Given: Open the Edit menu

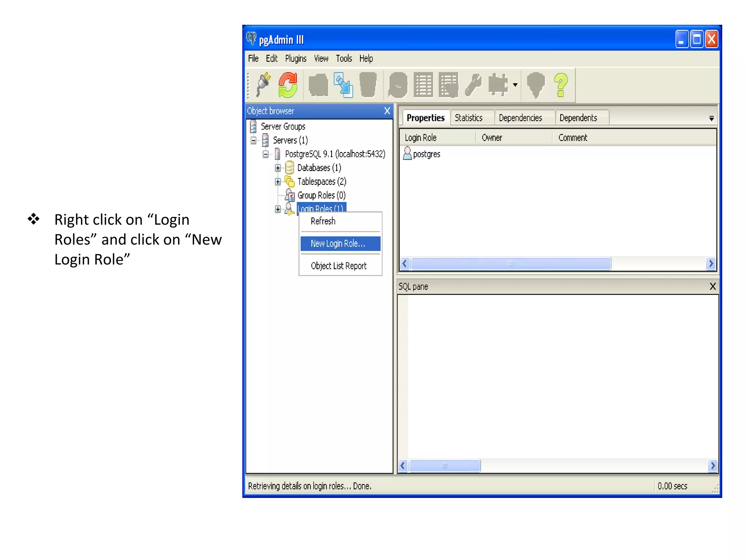Looking at the screenshot, I should (271, 59).
